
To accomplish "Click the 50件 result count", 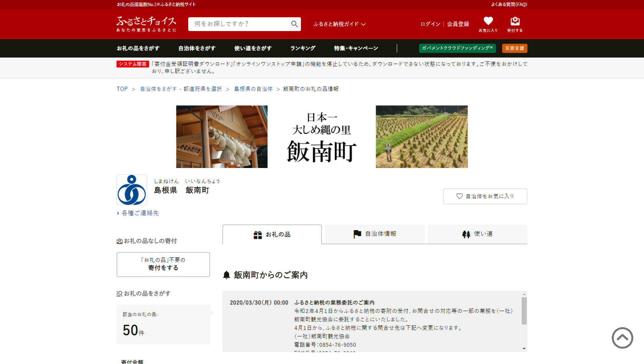I will pyautogui.click(x=133, y=330).
